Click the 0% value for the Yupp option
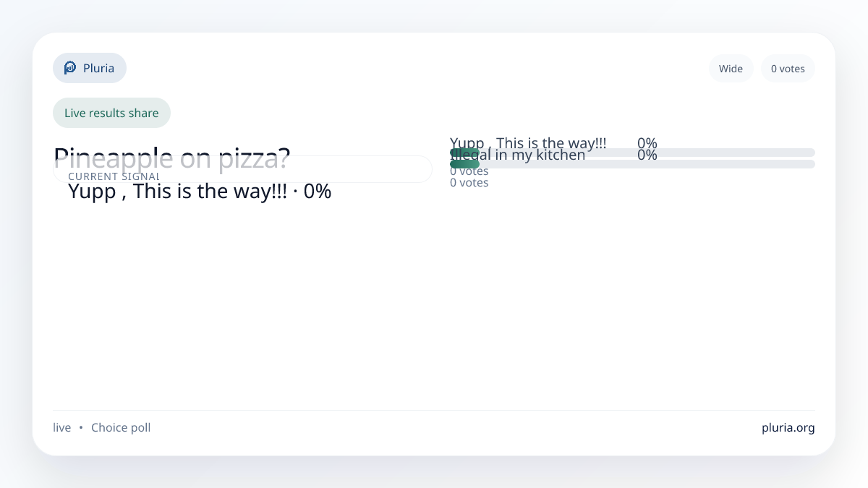This screenshot has width=868, height=488. click(x=647, y=142)
